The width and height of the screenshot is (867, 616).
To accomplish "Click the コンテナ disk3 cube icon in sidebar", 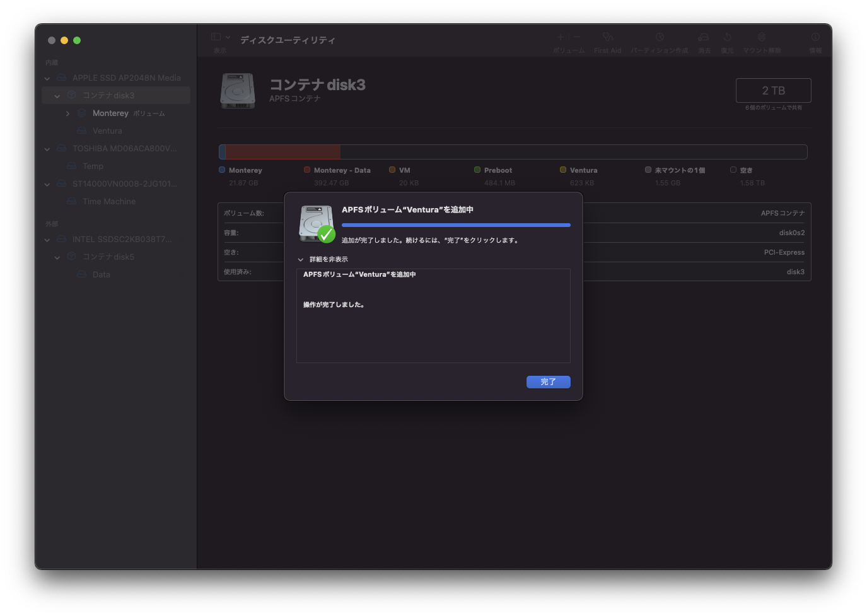I will pyautogui.click(x=72, y=95).
